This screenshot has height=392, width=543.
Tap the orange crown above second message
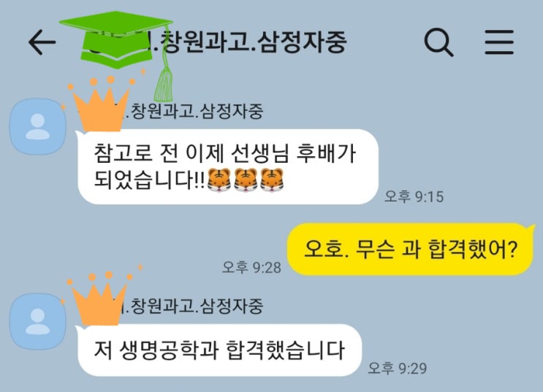[99, 299]
